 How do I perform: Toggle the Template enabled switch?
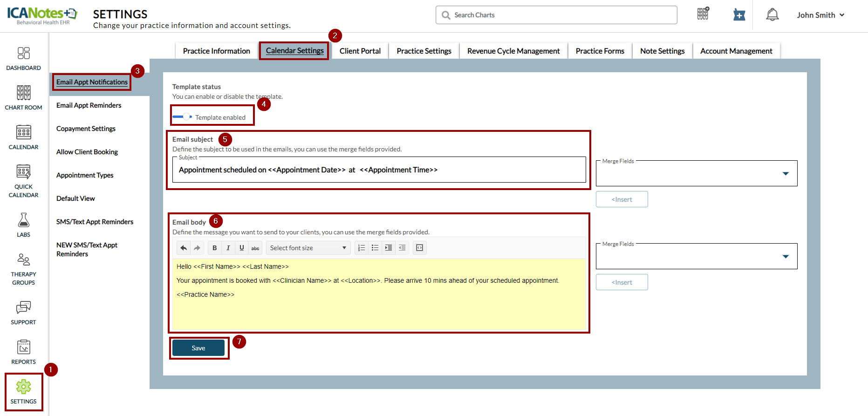(x=183, y=116)
